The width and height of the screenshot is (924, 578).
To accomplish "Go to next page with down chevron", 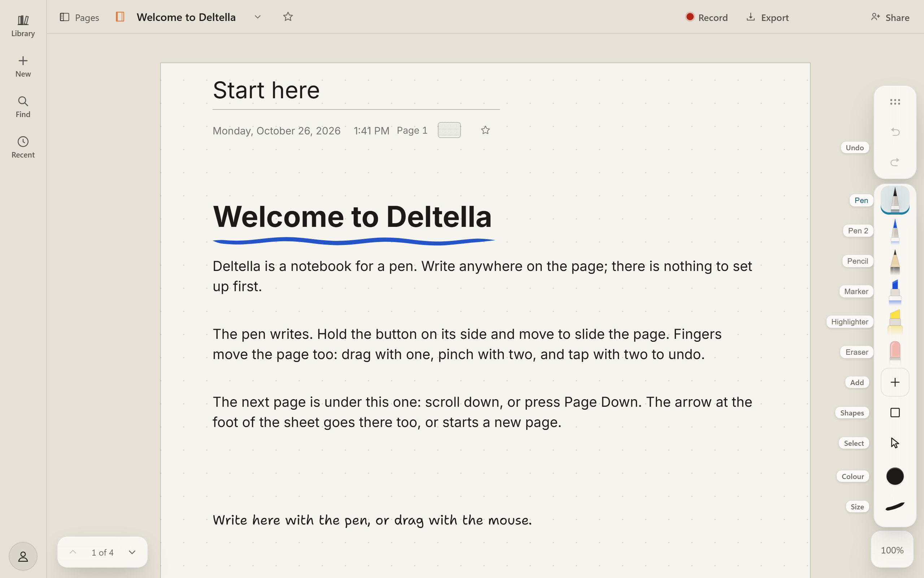I will tap(132, 552).
